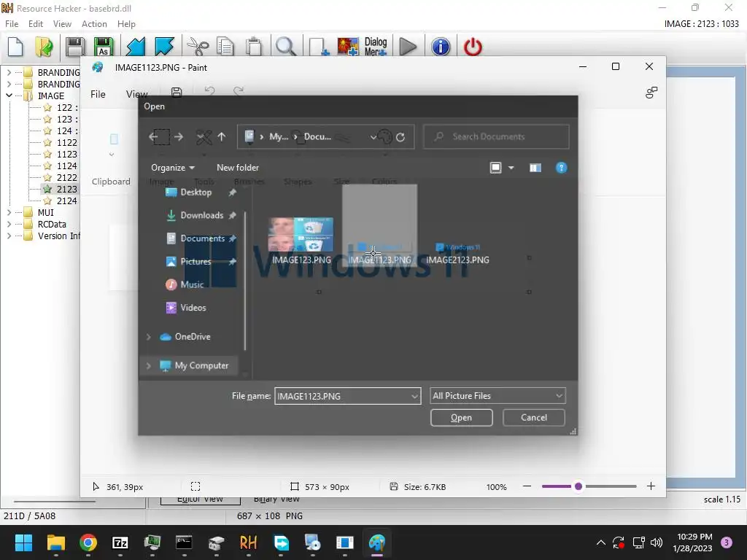Open the Edit menu in Resource Hacker
Viewport: 747px width, 560px height.
tap(36, 24)
